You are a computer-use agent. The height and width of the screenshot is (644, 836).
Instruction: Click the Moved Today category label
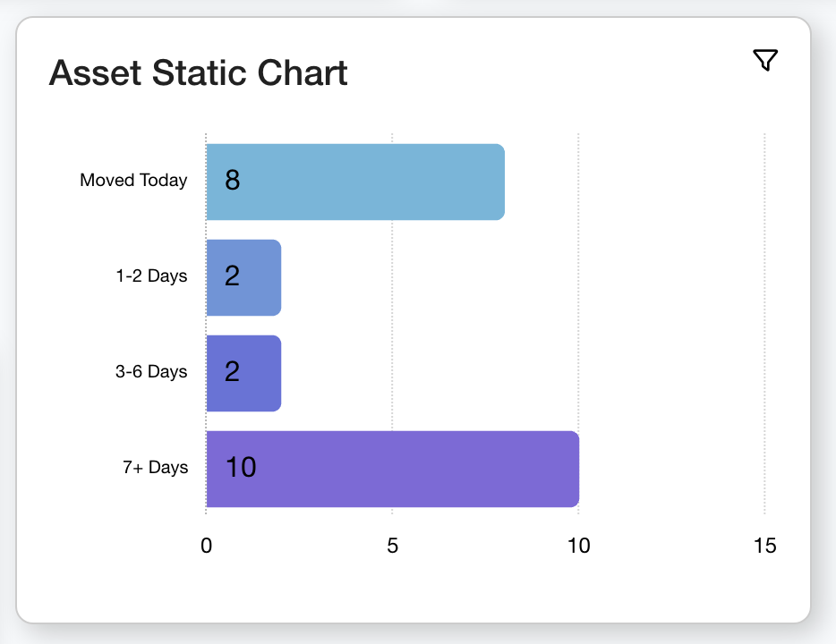[133, 181]
